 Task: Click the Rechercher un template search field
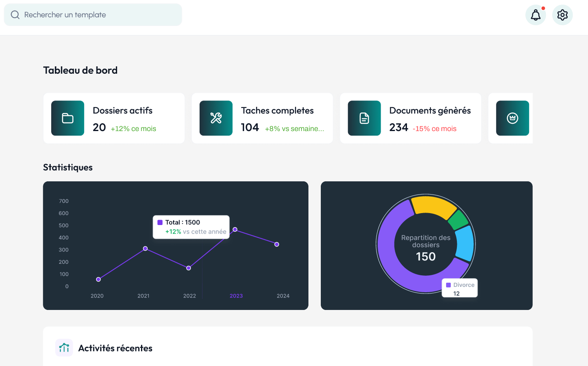coord(93,14)
